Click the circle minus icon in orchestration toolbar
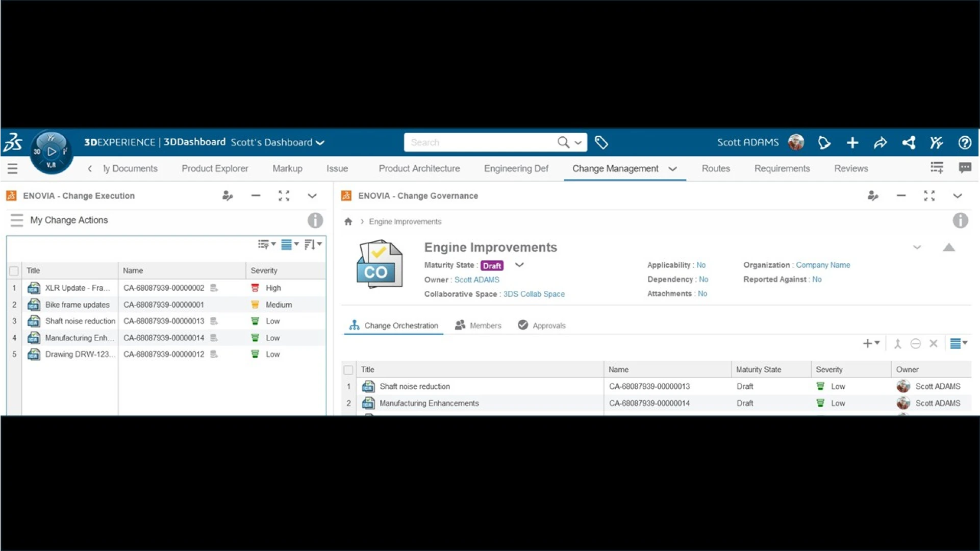This screenshot has height=551, width=980. [x=915, y=344]
